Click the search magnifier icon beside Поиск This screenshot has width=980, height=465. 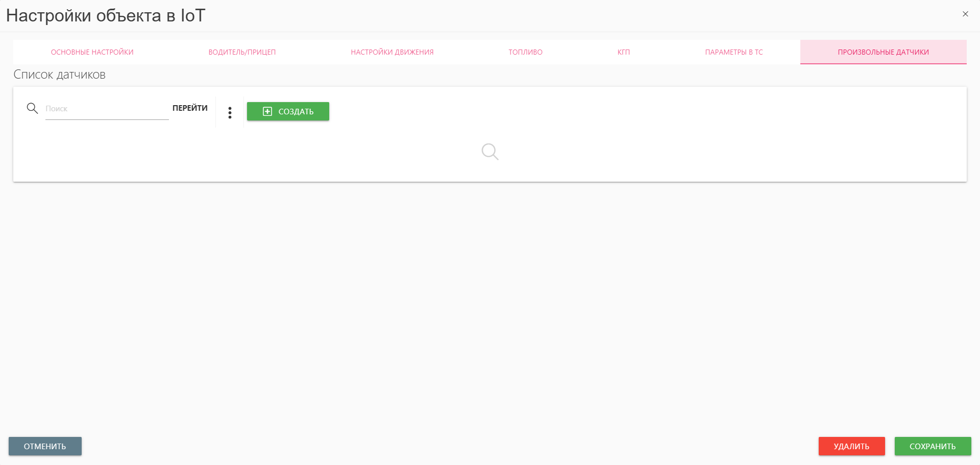[x=32, y=108]
